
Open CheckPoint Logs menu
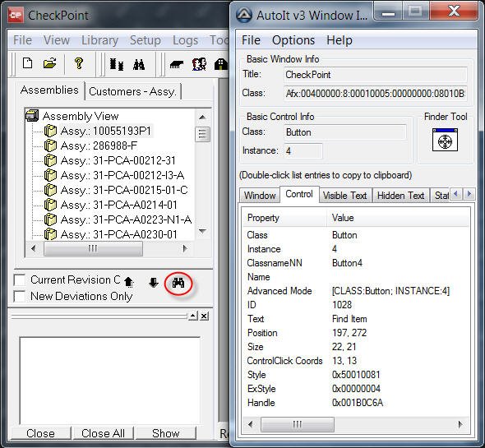(x=185, y=40)
